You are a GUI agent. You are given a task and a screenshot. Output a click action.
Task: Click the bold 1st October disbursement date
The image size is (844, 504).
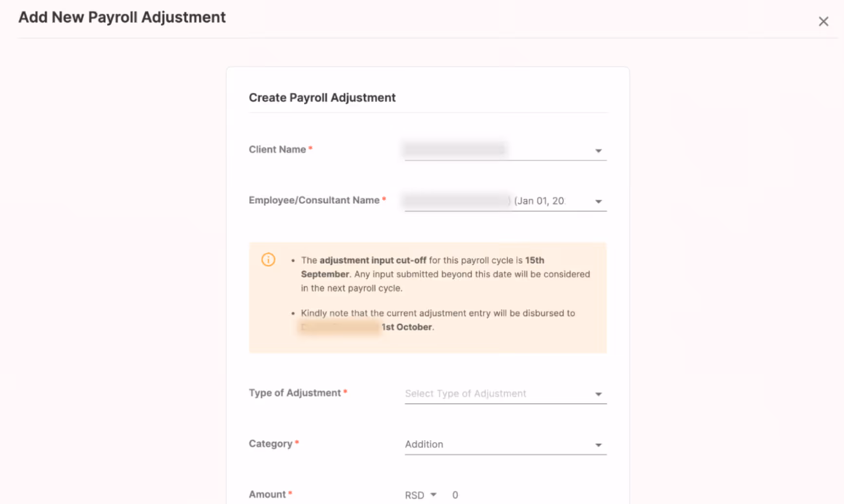tap(406, 327)
